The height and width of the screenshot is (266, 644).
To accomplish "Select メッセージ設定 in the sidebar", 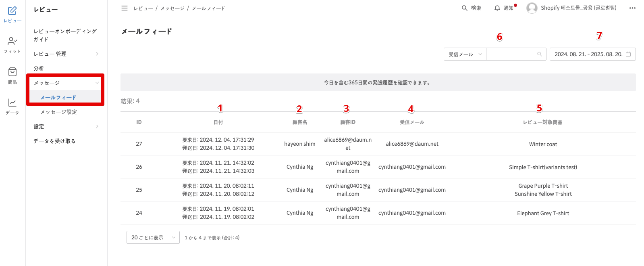I will coord(58,112).
